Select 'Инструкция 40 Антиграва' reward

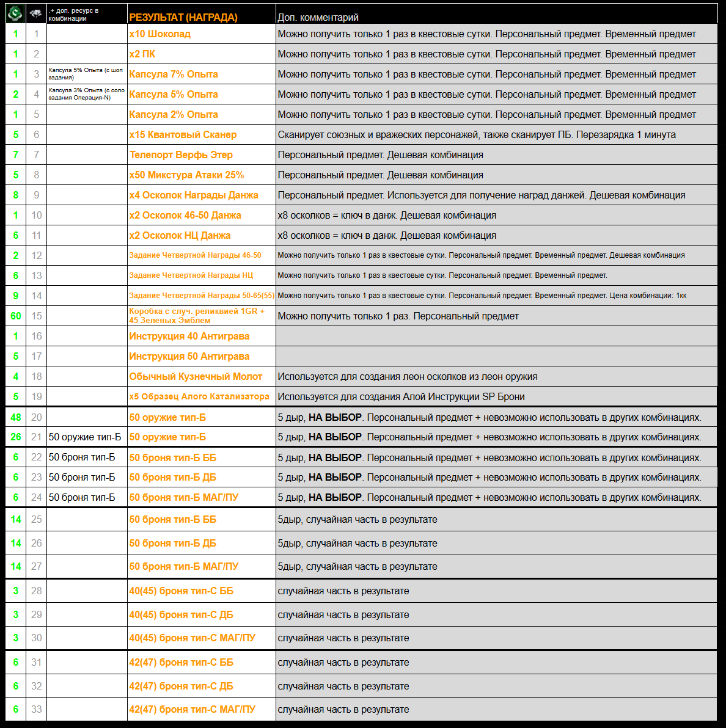[x=189, y=336]
